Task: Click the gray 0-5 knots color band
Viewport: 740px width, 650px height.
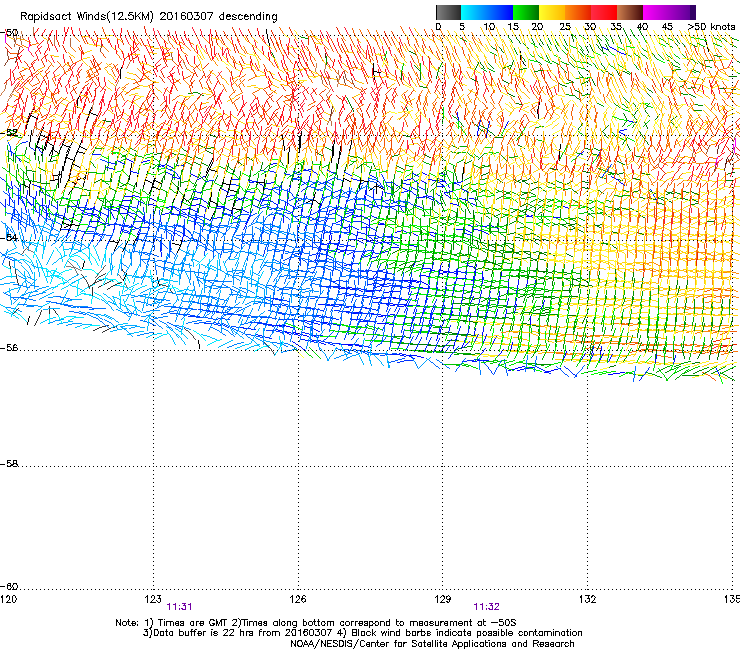Action: coord(448,12)
